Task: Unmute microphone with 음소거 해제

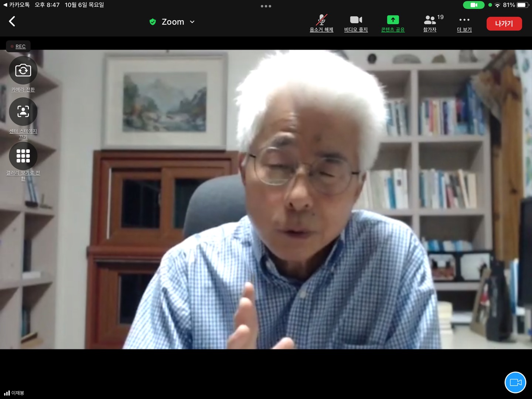Action: pos(321,23)
